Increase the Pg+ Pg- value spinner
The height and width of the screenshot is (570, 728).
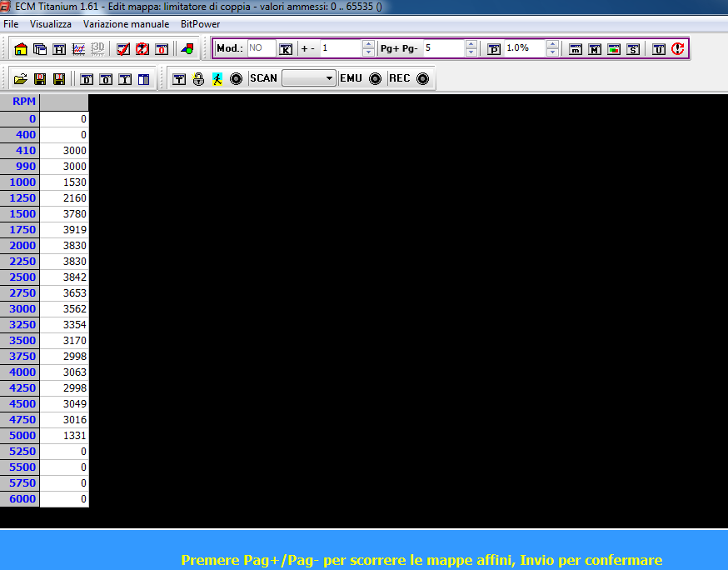(x=471, y=45)
